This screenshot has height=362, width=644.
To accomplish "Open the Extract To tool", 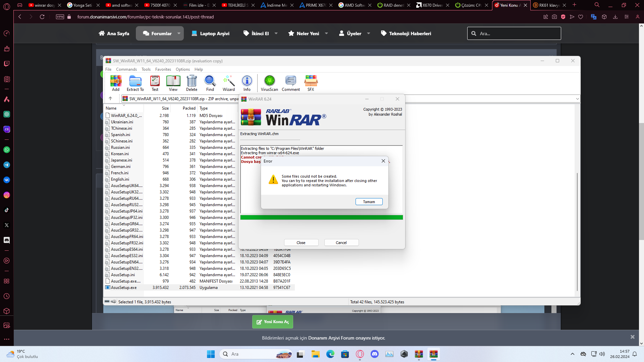I will [x=135, y=83].
